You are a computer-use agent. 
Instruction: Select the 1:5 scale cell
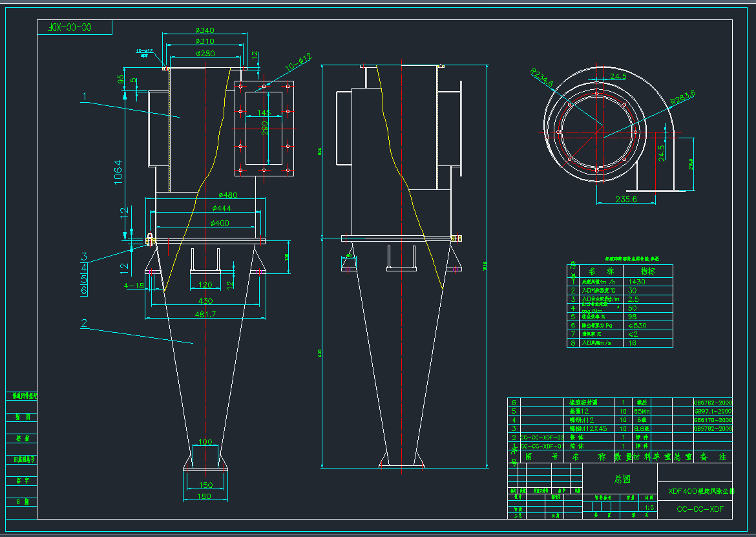click(x=649, y=508)
